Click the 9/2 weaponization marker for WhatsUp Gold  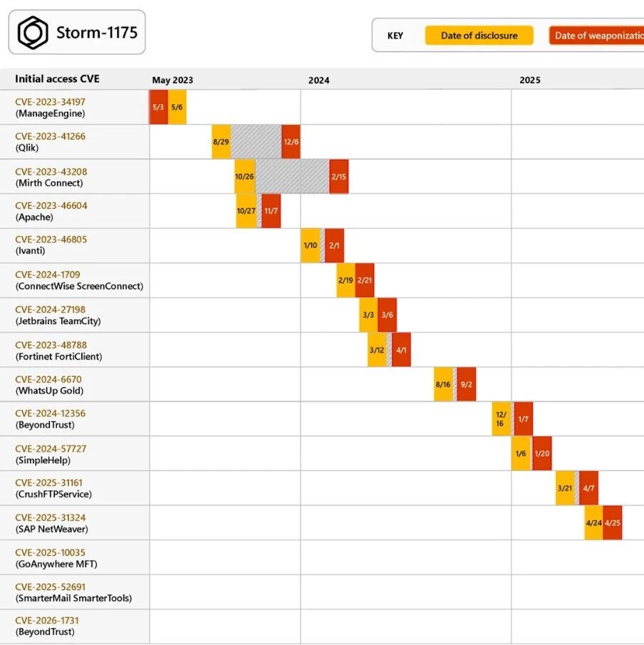pyautogui.click(x=467, y=384)
